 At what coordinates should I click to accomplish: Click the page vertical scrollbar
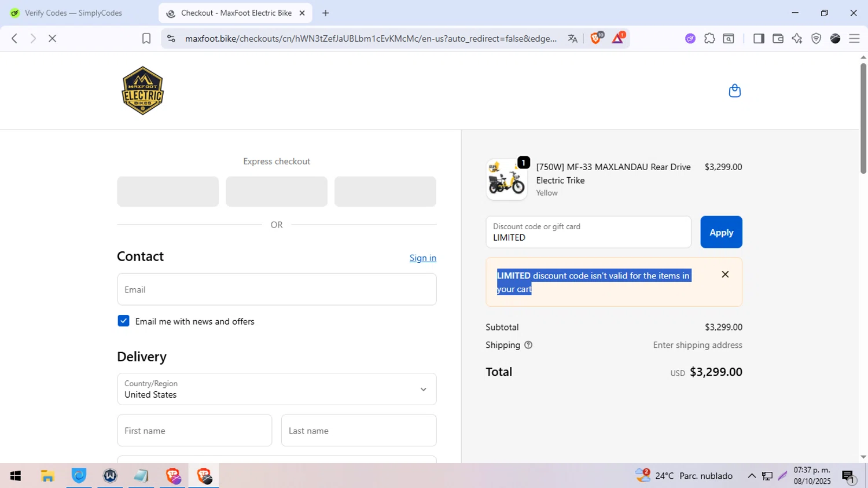(x=863, y=119)
